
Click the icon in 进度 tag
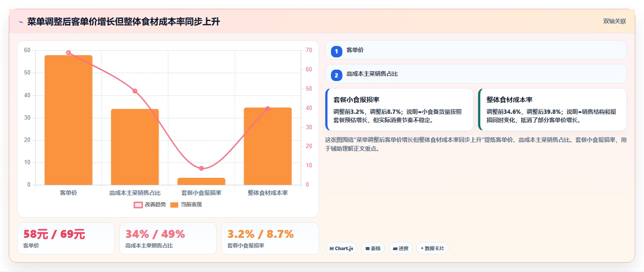pos(395,249)
